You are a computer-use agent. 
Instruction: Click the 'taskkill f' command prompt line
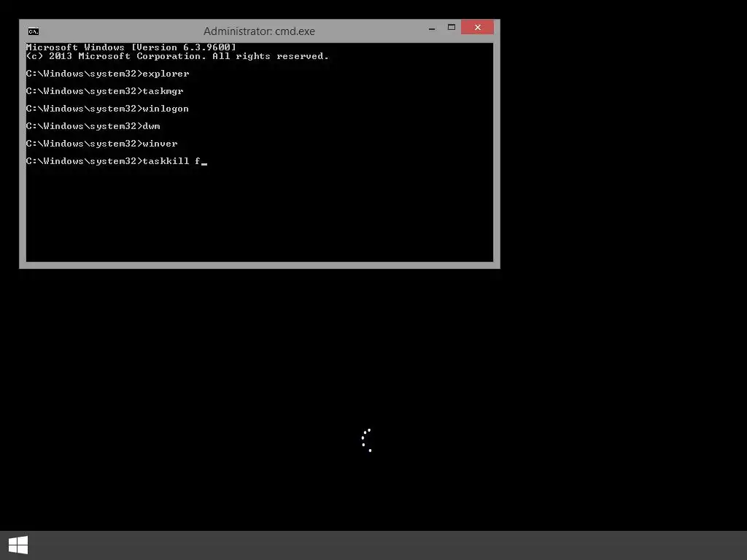coord(116,161)
